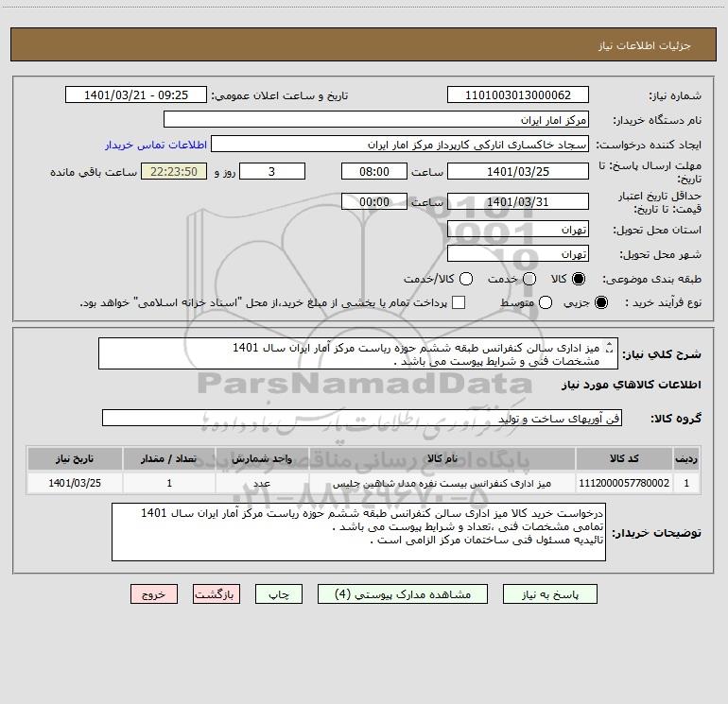
Task: Click the خروج exit button
Action: [x=154, y=594]
